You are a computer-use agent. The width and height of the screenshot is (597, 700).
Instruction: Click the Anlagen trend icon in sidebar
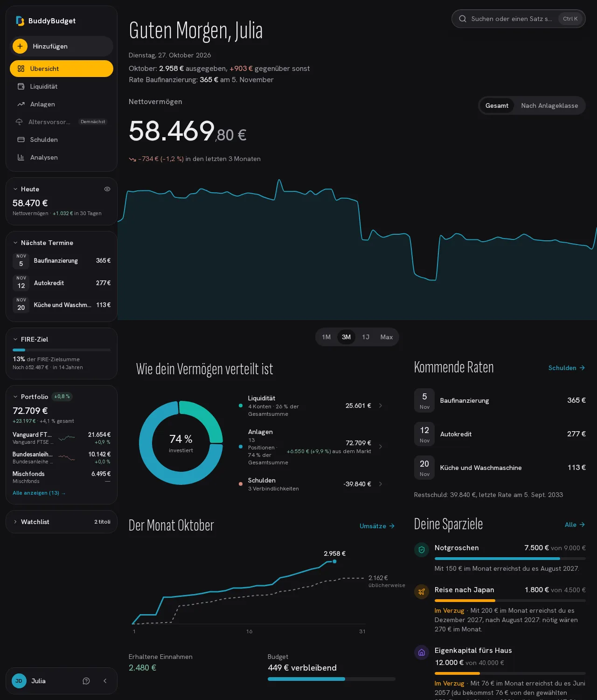21,104
